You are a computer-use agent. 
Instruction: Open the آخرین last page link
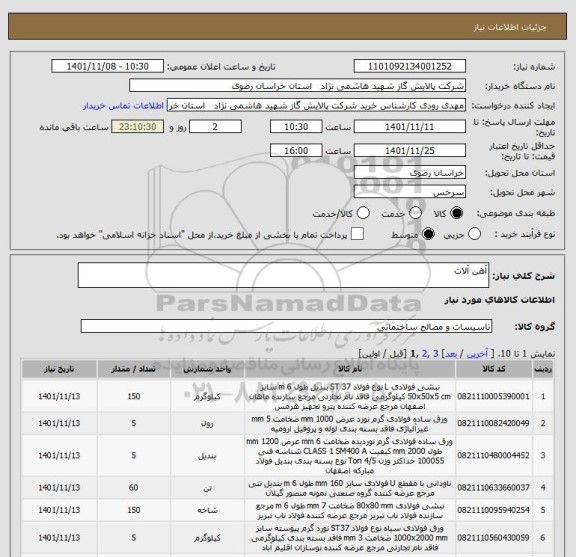click(477, 354)
